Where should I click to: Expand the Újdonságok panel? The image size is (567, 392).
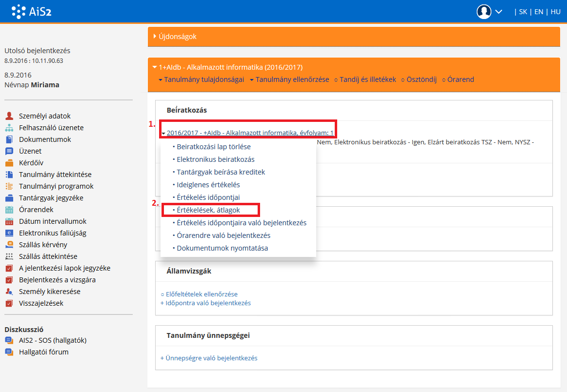177,37
